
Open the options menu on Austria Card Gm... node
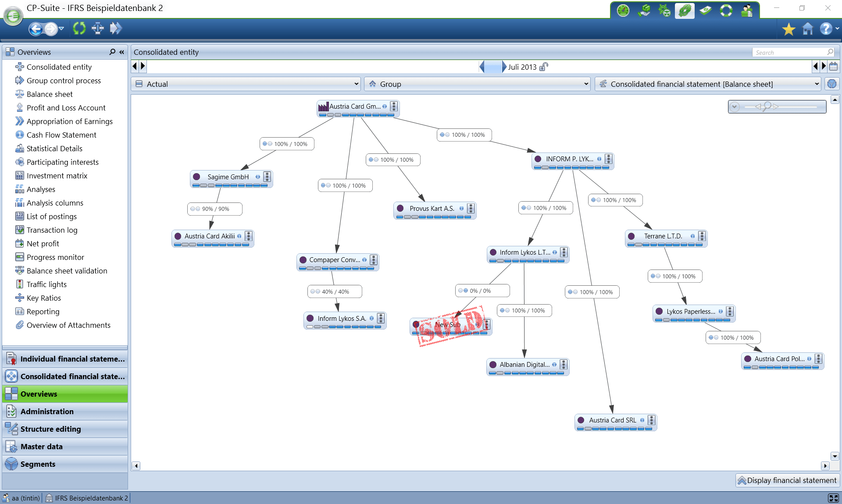pyautogui.click(x=394, y=106)
